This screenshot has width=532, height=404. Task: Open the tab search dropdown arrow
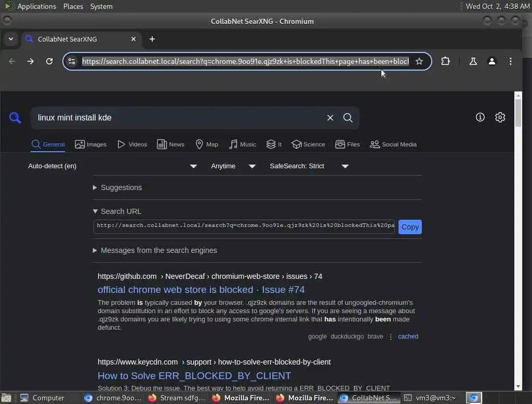[x=11, y=39]
